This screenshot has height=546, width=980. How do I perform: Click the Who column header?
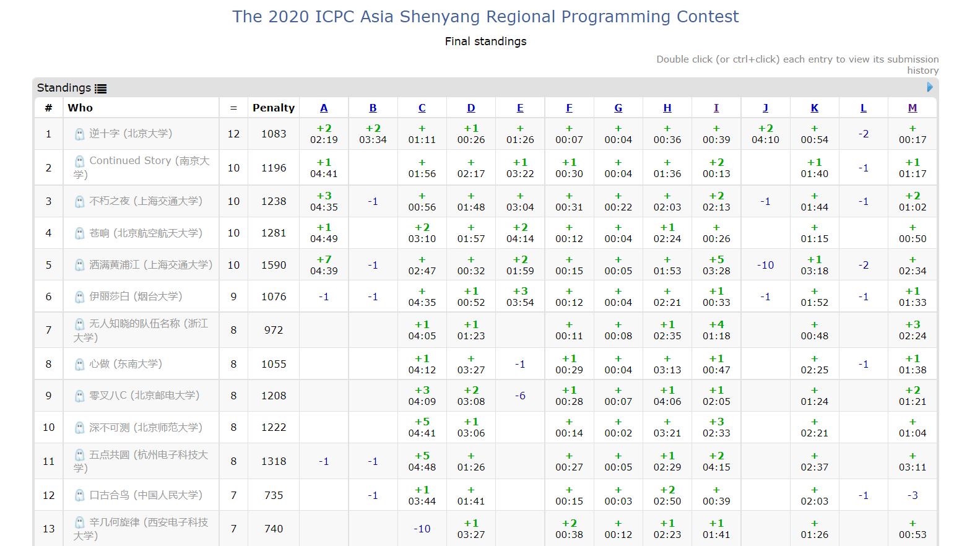pos(80,108)
